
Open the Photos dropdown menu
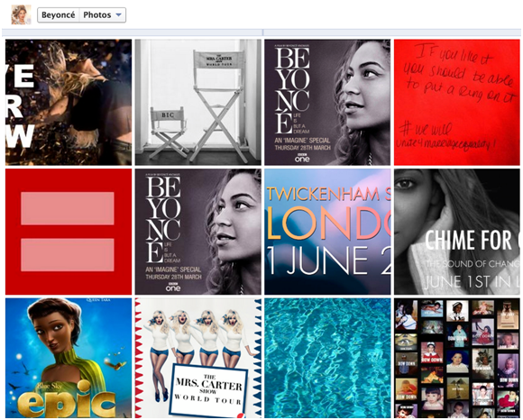click(x=103, y=15)
